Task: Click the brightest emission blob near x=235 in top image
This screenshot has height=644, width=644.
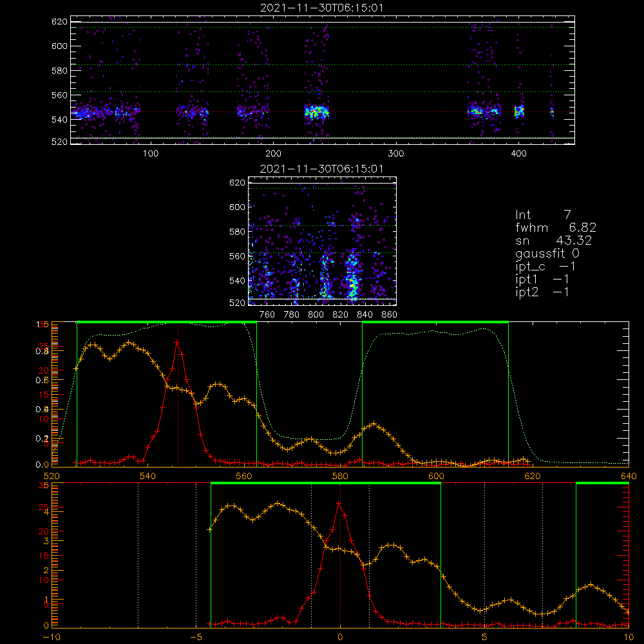Action: pos(317,111)
